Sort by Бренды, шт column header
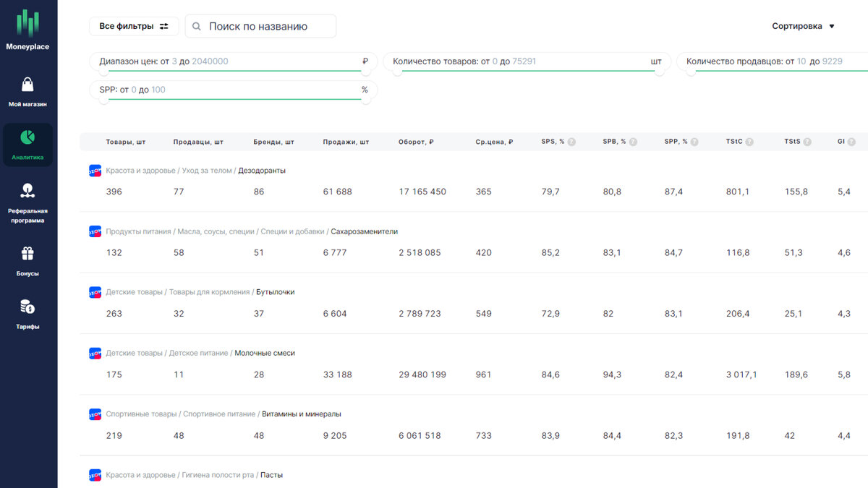The height and width of the screenshot is (488, 868). click(x=274, y=142)
